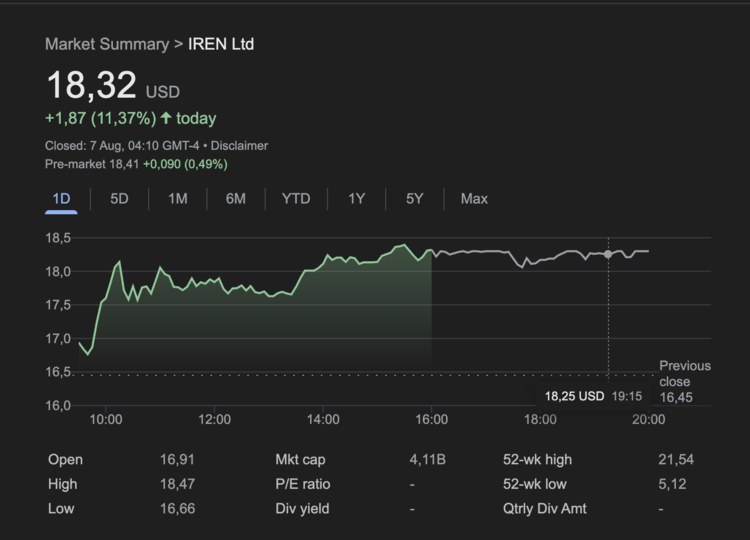This screenshot has width=750, height=540.
Task: Click the Div yield label
Action: click(302, 508)
